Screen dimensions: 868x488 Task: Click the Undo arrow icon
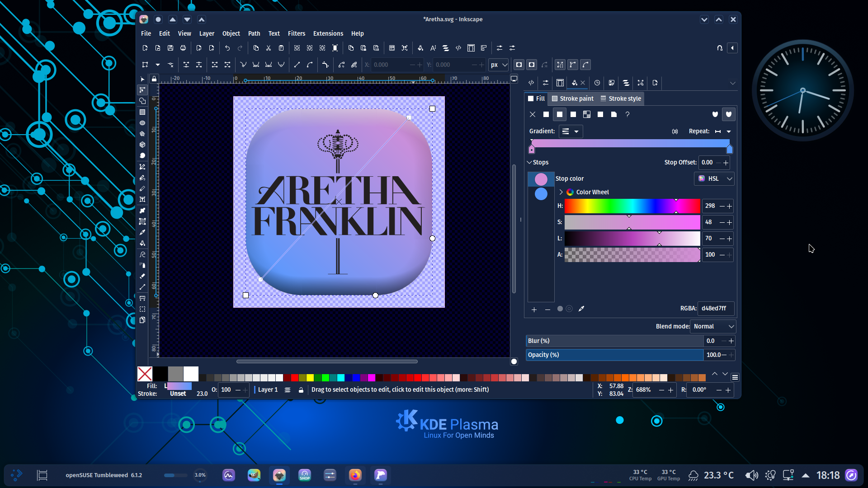coord(227,48)
